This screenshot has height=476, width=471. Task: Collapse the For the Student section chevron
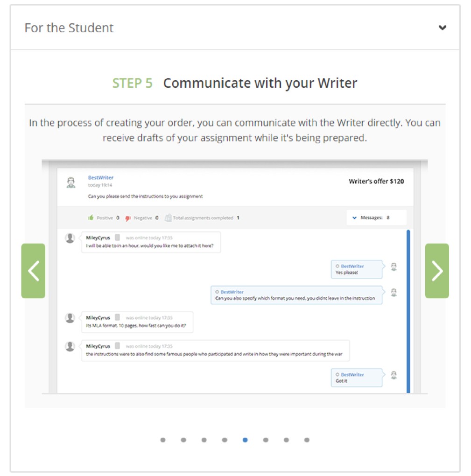coord(443,28)
